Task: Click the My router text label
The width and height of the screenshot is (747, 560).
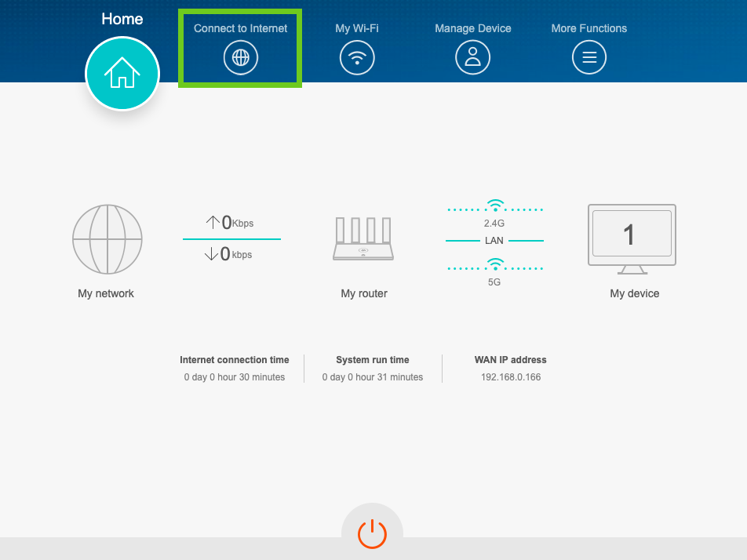Action: [x=364, y=293]
